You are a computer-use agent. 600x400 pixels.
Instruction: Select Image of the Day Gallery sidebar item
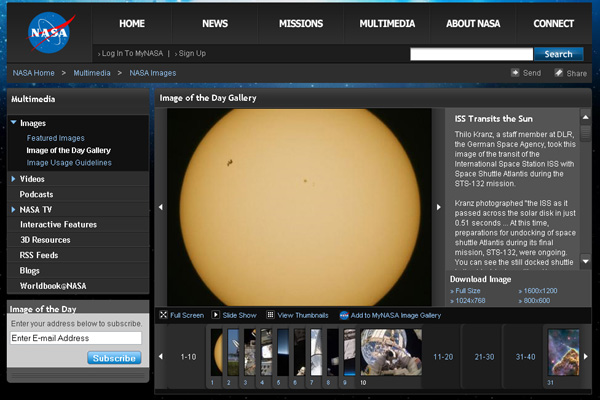coord(68,150)
